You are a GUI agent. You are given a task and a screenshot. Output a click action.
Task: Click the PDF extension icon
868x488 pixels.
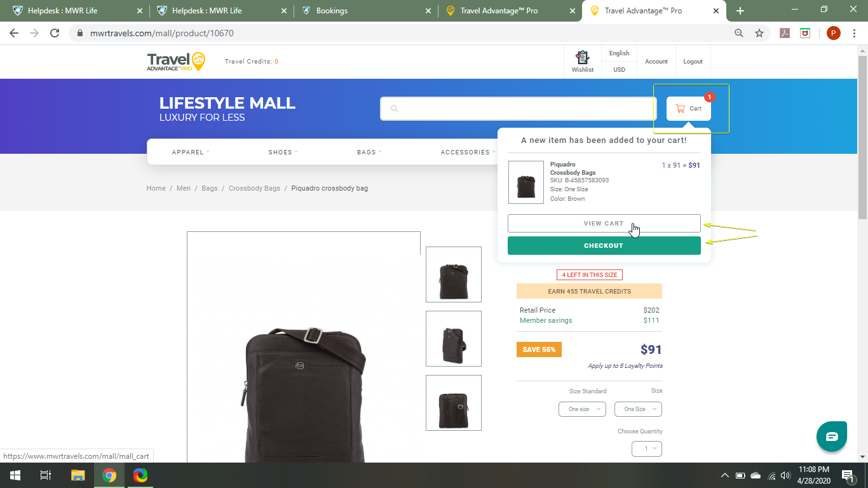(x=785, y=33)
